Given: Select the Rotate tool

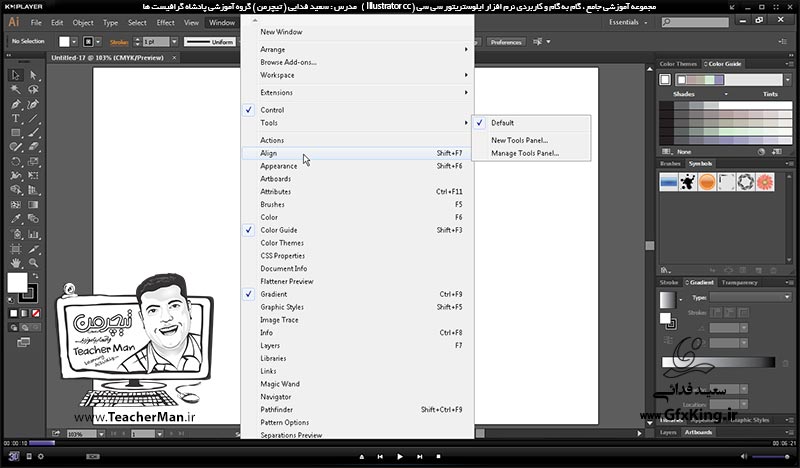Looking at the screenshot, I should pos(16,161).
